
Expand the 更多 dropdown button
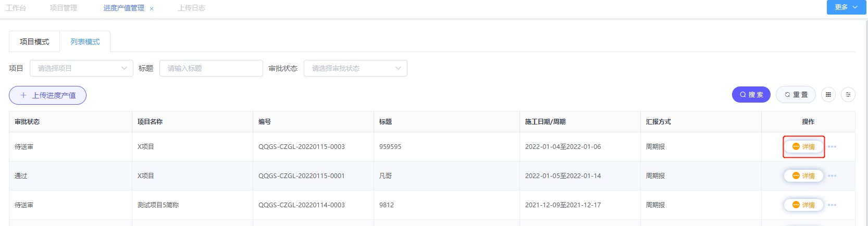coord(846,7)
